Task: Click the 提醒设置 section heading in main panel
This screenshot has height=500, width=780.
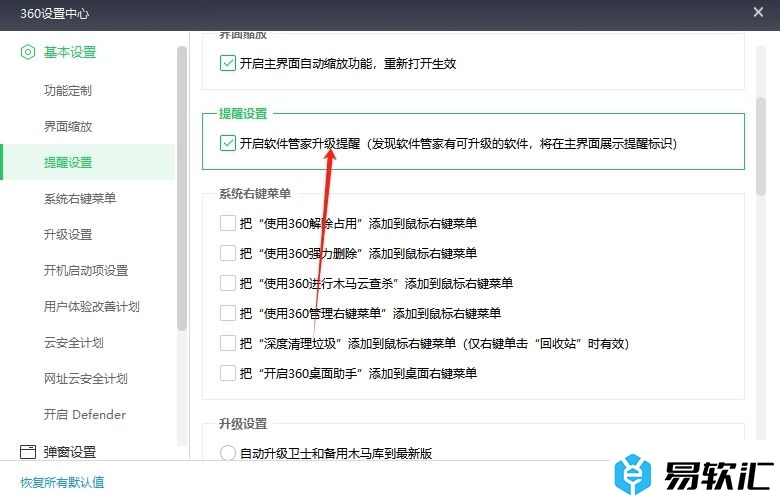Action: coord(243,113)
